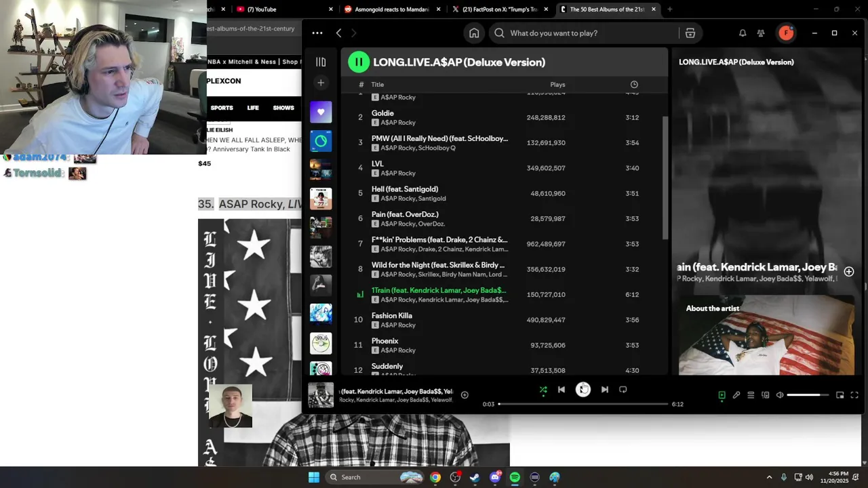Open SHOWS menu on Complex site
Screen dimensions: 868x488
click(283, 108)
